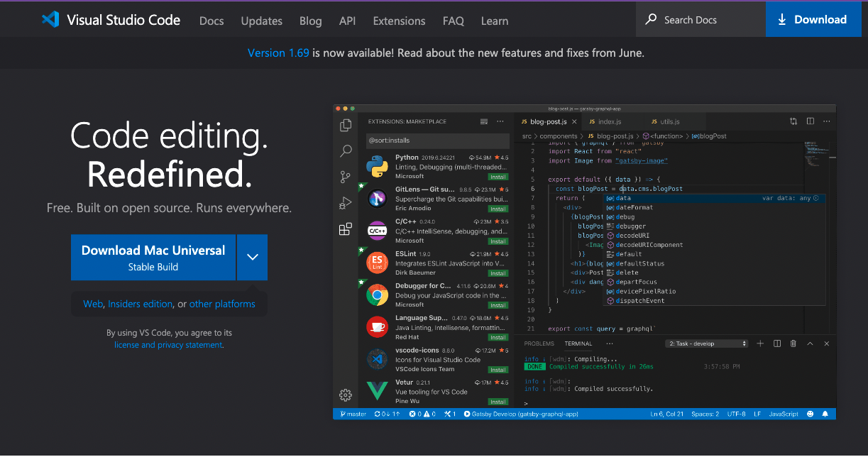Image resolution: width=868 pixels, height=457 pixels.
Task: Open the Learn navigation item
Action: coord(495,21)
